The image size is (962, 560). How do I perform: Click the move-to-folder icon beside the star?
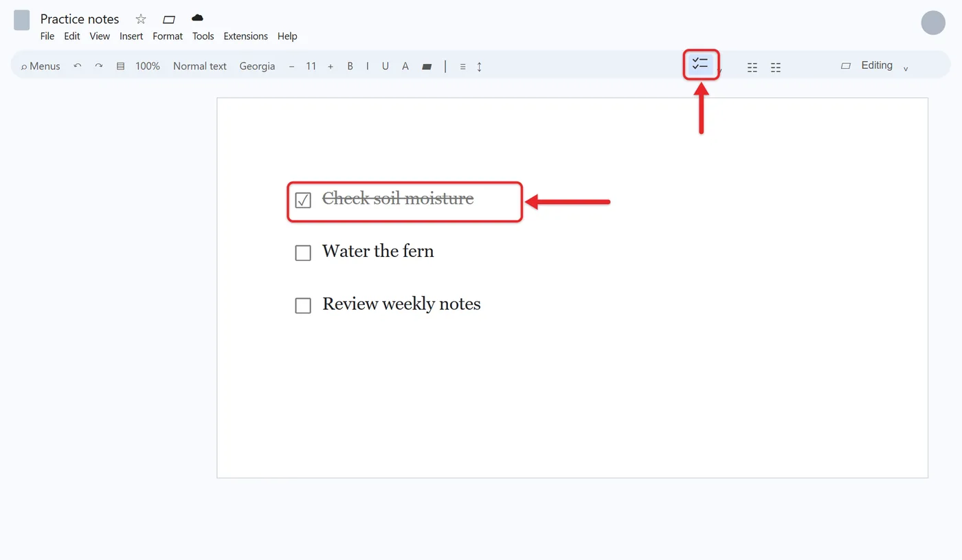click(168, 19)
